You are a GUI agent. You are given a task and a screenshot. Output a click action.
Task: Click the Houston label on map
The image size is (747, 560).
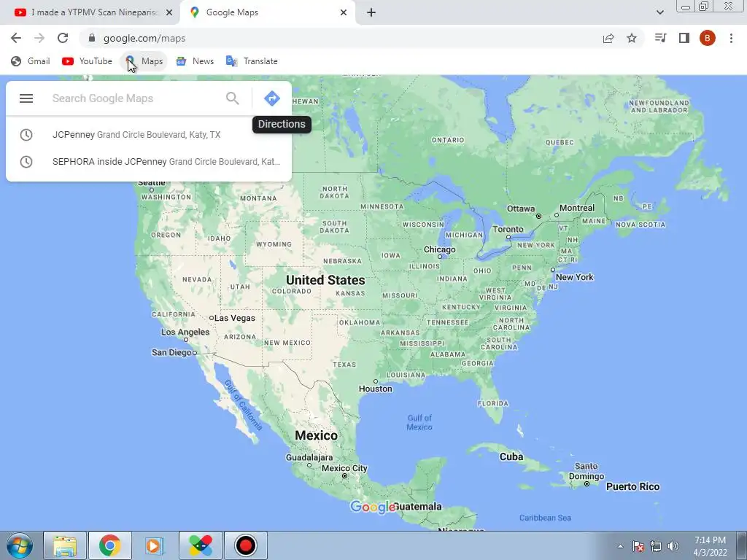point(376,389)
